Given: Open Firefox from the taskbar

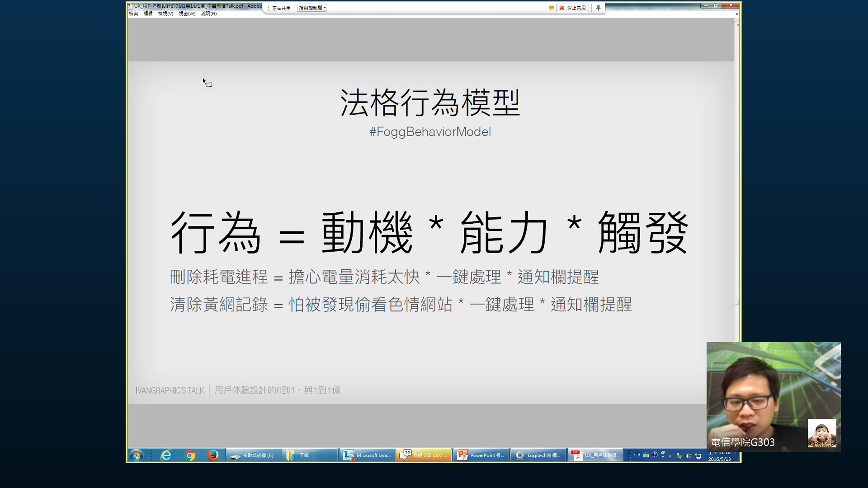Looking at the screenshot, I should coord(212,455).
